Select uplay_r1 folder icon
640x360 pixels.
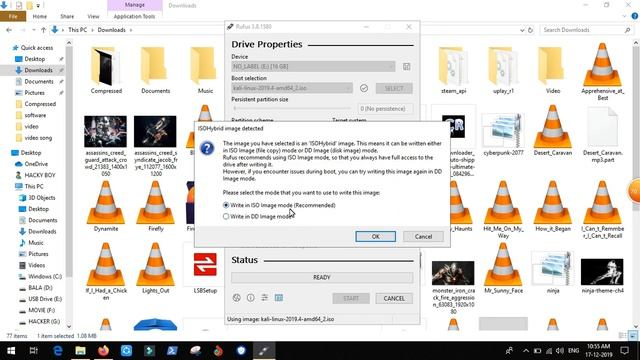tap(503, 66)
